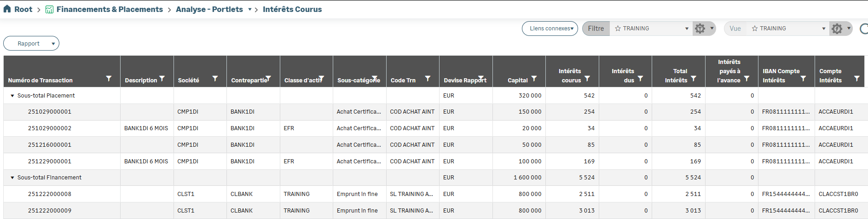
Task: Click the star next to the Filtre TRAINING selection
Action: pos(618,29)
